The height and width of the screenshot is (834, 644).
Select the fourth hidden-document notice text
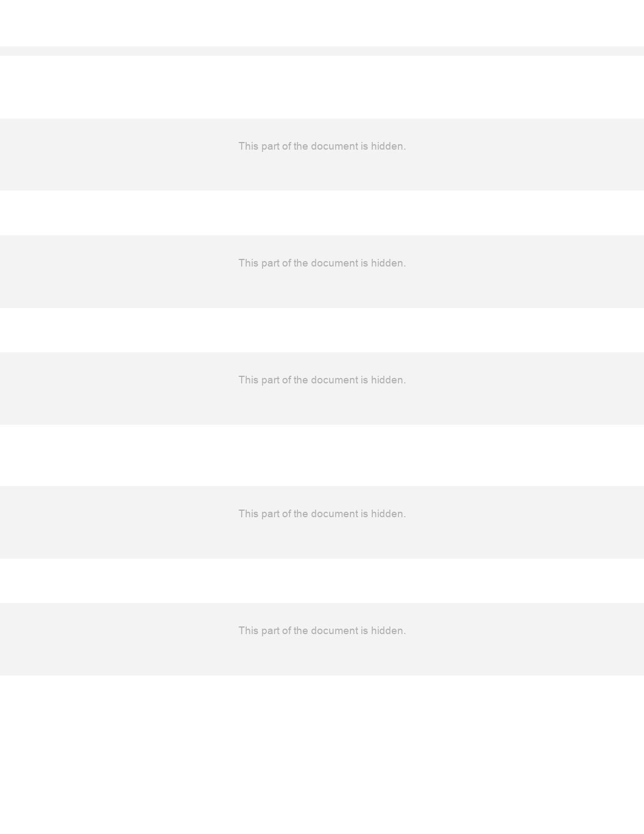322,514
